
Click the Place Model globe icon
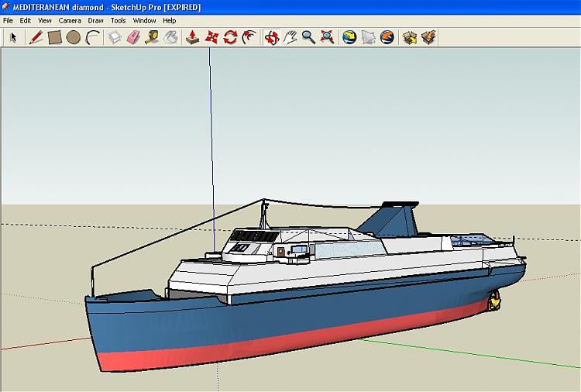[x=387, y=37]
